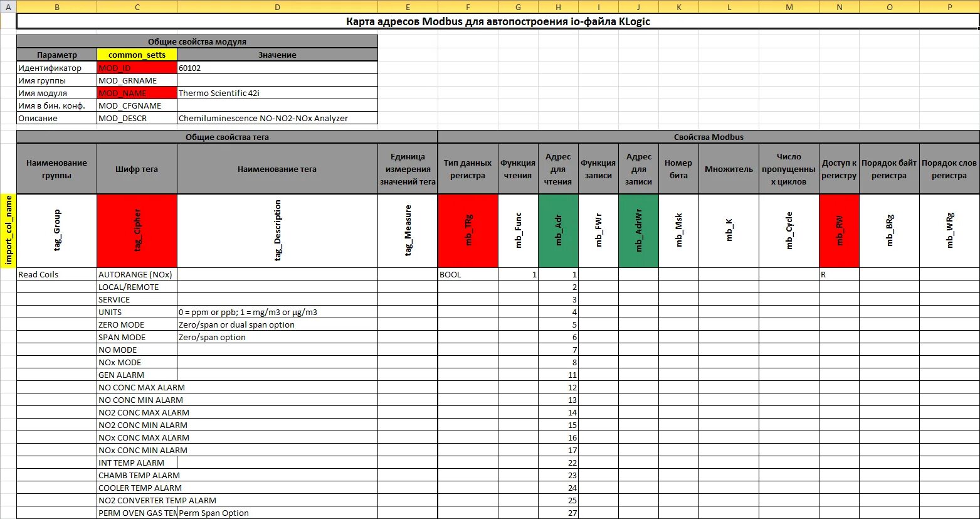Select the NO MODE tag cell

(137, 350)
